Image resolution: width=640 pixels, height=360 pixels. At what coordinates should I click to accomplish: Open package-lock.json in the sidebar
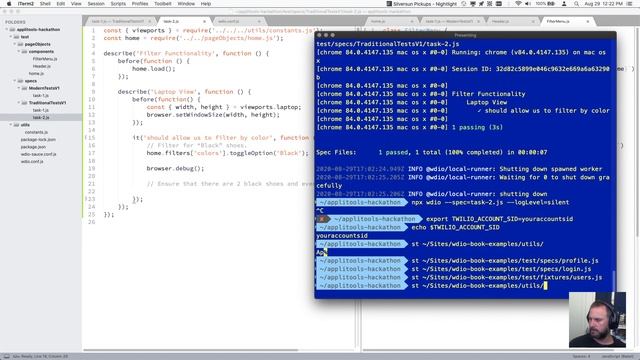38,140
